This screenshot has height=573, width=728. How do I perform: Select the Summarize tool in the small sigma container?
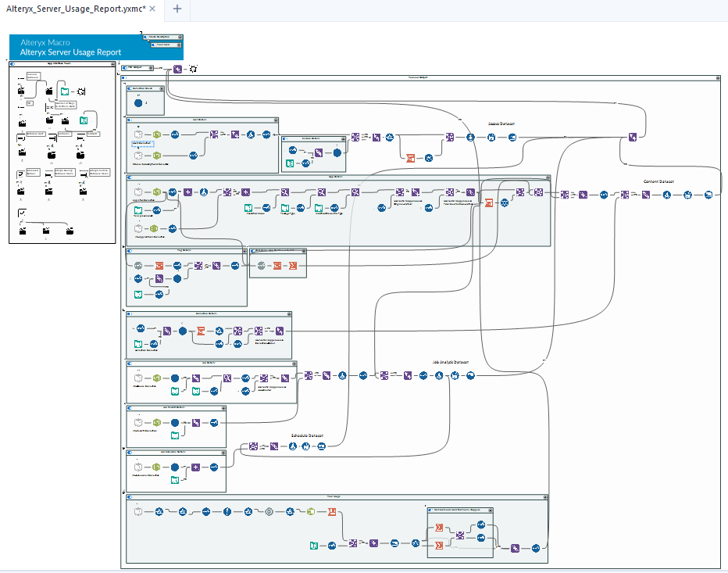pos(292,266)
